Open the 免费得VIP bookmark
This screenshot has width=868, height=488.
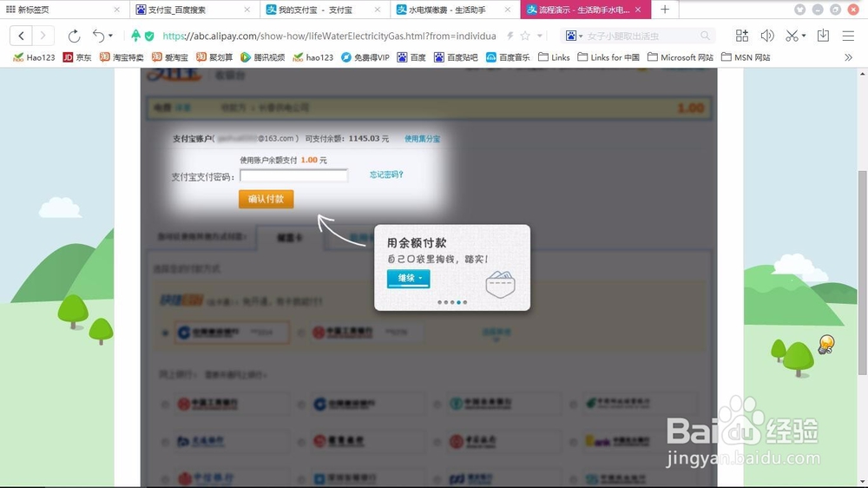(365, 57)
